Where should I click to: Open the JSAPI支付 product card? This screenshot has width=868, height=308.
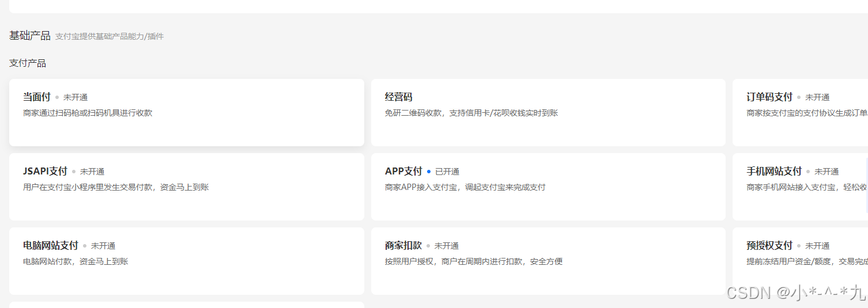pyautogui.click(x=187, y=187)
